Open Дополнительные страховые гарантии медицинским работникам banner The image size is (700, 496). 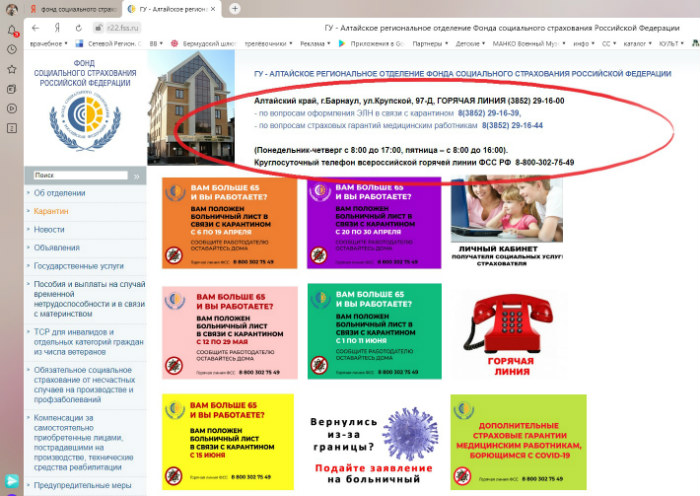pyautogui.click(x=518, y=442)
